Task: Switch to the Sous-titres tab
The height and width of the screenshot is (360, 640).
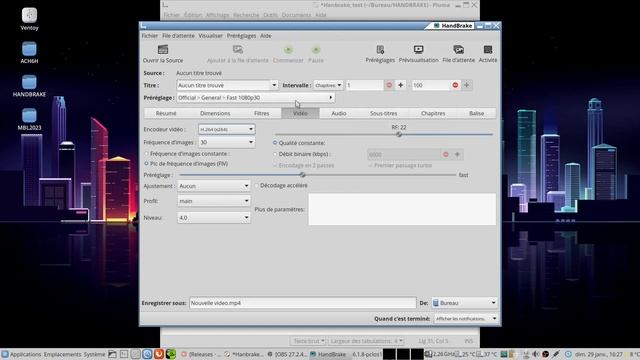Action: pos(384,113)
